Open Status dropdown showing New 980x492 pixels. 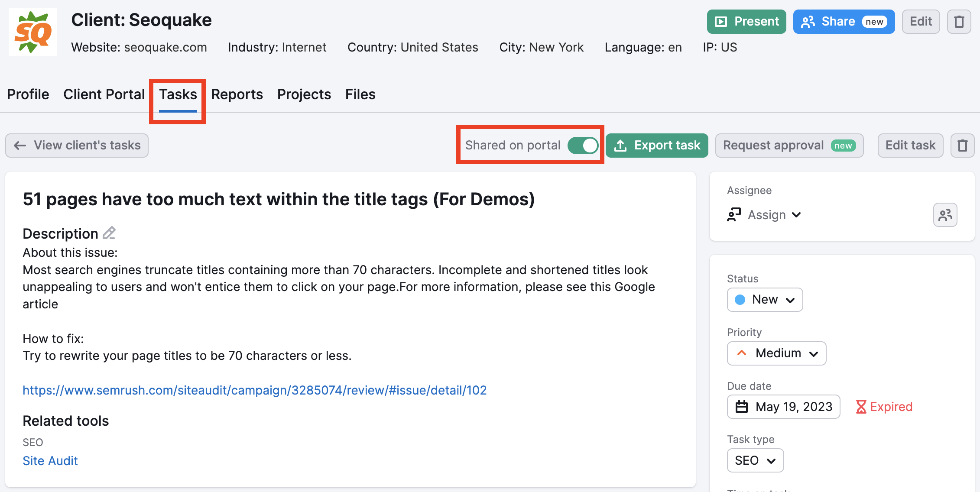(x=765, y=300)
